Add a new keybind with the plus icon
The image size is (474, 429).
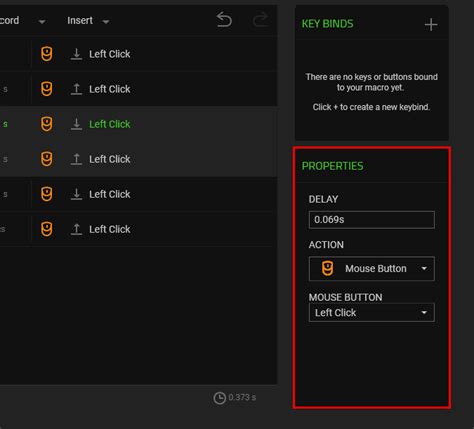[431, 24]
